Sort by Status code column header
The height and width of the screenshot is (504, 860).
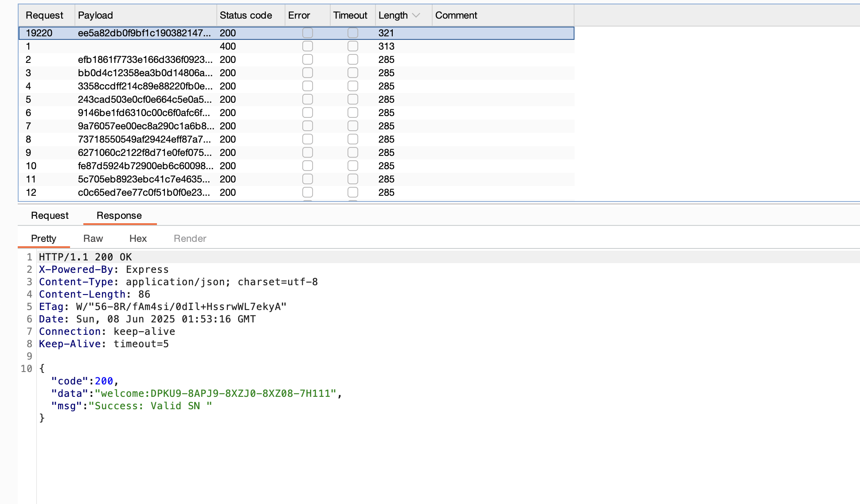point(246,16)
